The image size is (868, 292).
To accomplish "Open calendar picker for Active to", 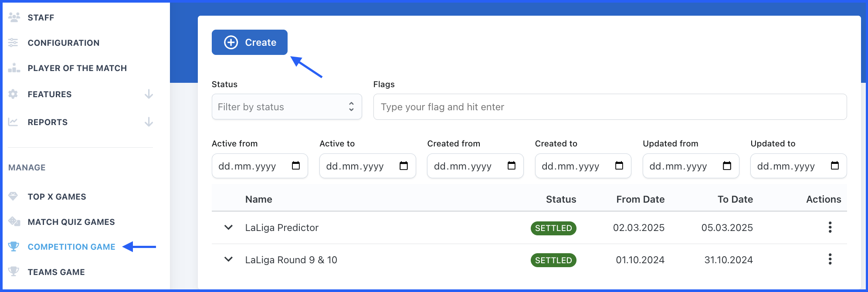I will [x=403, y=166].
